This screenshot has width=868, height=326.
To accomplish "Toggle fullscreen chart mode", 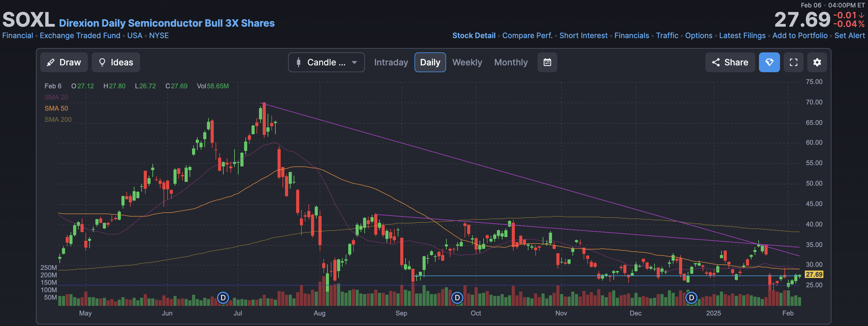I will (x=794, y=62).
